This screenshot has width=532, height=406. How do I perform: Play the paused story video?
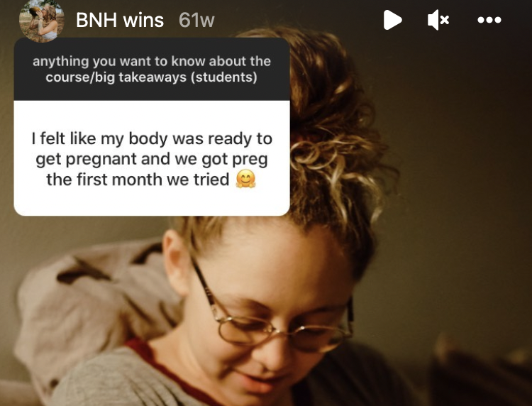pos(392,20)
